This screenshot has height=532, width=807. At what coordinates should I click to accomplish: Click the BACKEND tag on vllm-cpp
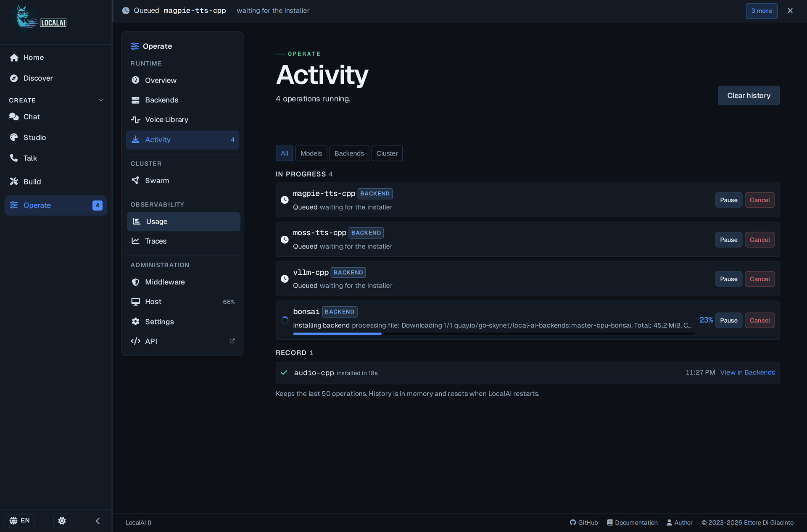(x=348, y=272)
